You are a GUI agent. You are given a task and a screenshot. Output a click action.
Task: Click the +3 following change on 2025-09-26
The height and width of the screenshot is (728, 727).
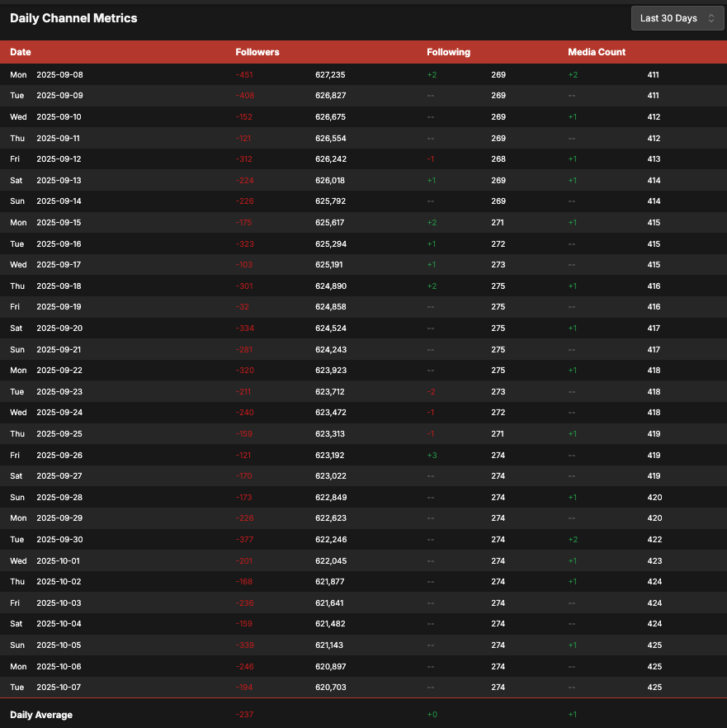(x=432, y=455)
